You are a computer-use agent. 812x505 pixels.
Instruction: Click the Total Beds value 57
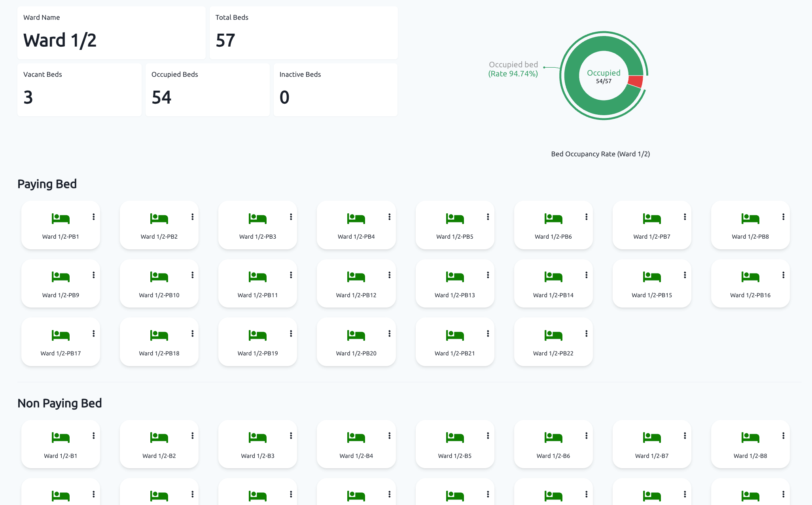coord(225,40)
